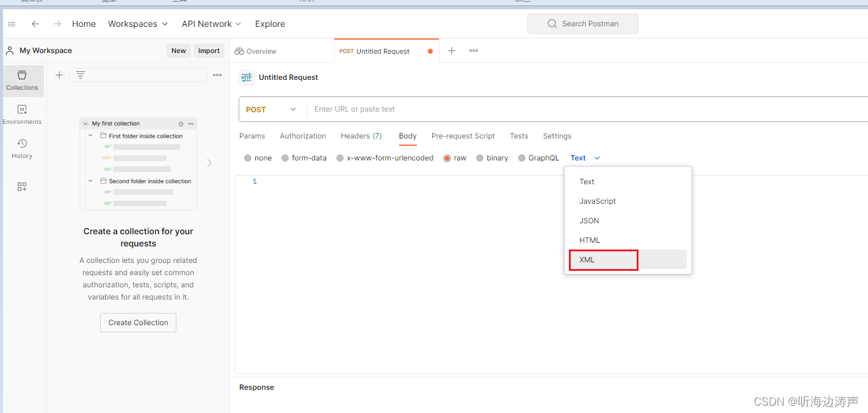Open the overflow menu next to the request tabs
Viewport: 868px width, 413px height.
pos(473,51)
